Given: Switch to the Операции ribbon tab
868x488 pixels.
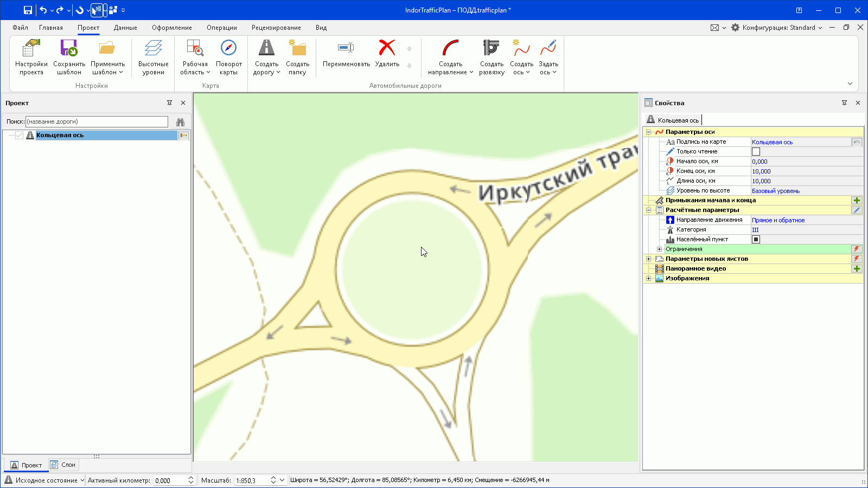Looking at the screenshot, I should click(221, 27).
